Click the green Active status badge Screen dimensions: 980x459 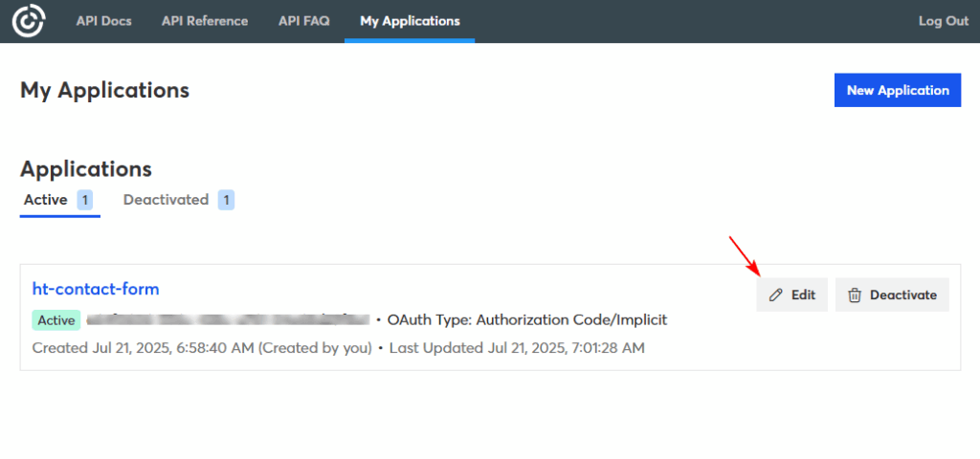[56, 319]
